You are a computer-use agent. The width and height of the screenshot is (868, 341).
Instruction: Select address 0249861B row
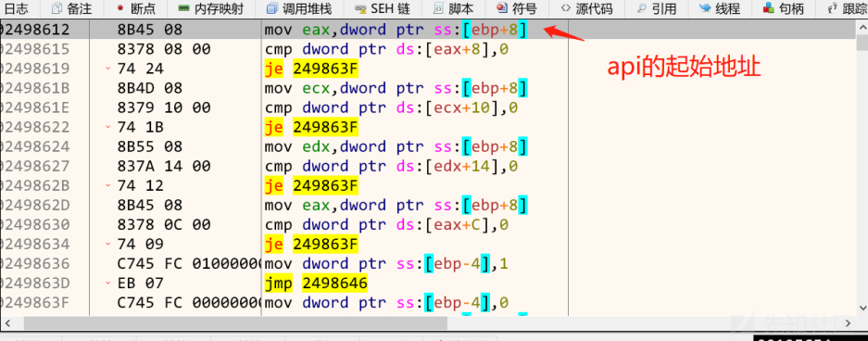(35, 89)
